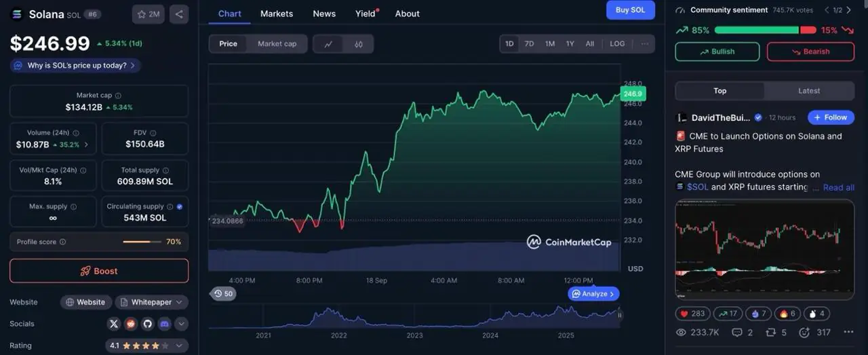Switch to candlestick chart view
868x355 pixels.
(x=359, y=43)
